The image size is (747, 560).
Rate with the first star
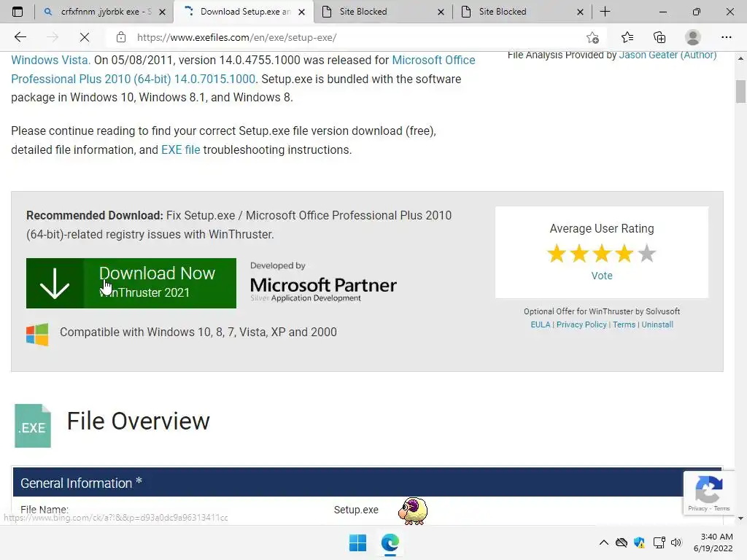click(557, 253)
